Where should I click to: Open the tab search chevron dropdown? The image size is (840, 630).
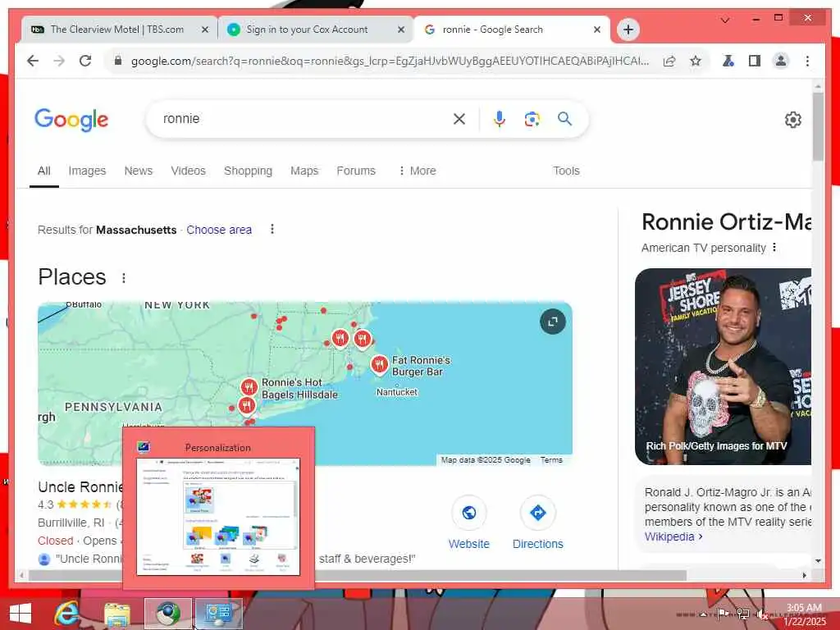pyautogui.click(x=725, y=21)
